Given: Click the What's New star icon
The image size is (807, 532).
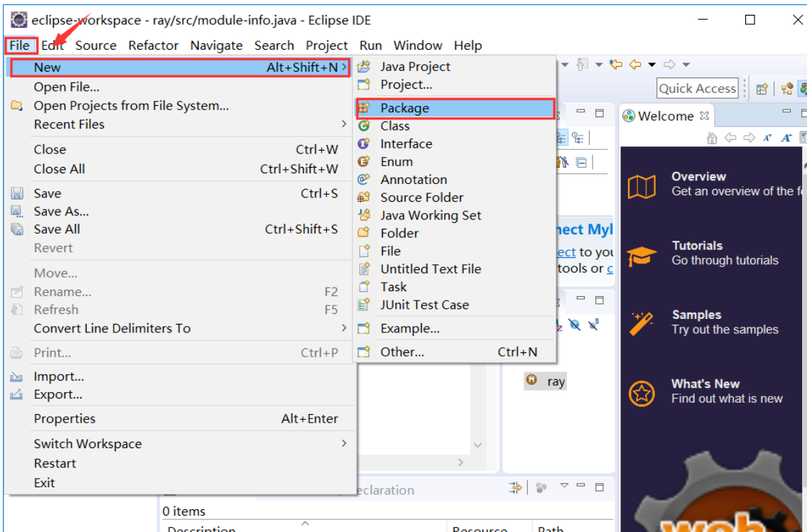Looking at the screenshot, I should point(641,391).
